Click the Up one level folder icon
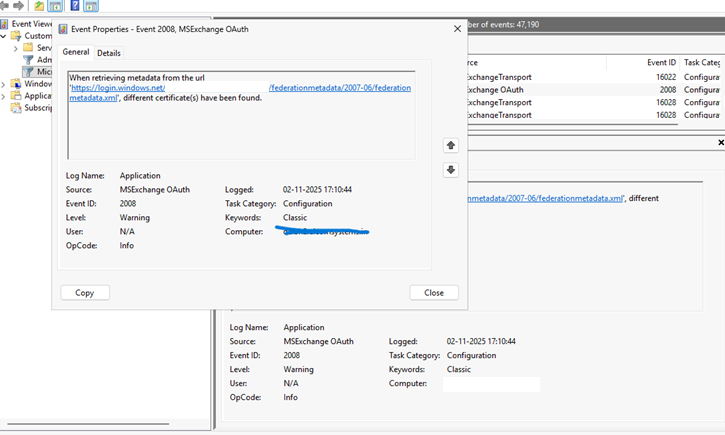The image size is (725, 435). click(39, 6)
